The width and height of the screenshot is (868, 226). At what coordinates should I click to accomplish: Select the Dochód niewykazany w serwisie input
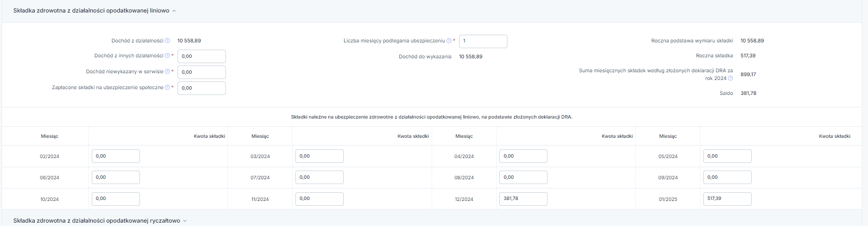pyautogui.click(x=202, y=72)
